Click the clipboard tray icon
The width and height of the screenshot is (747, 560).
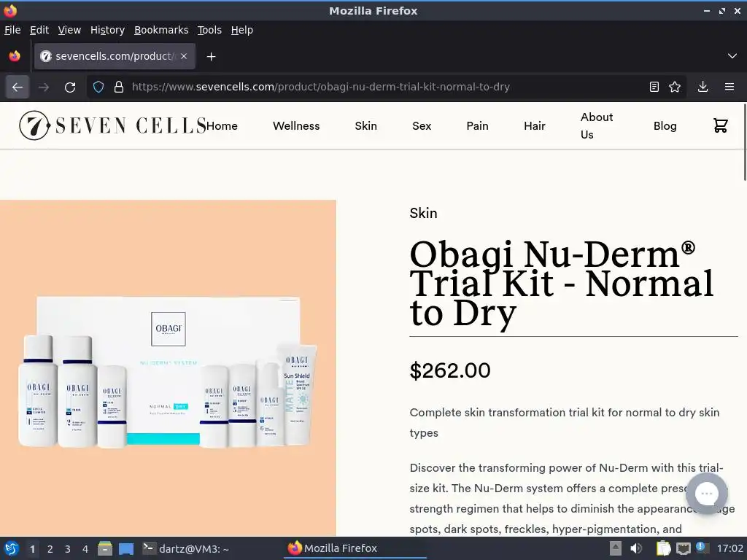coord(663,548)
